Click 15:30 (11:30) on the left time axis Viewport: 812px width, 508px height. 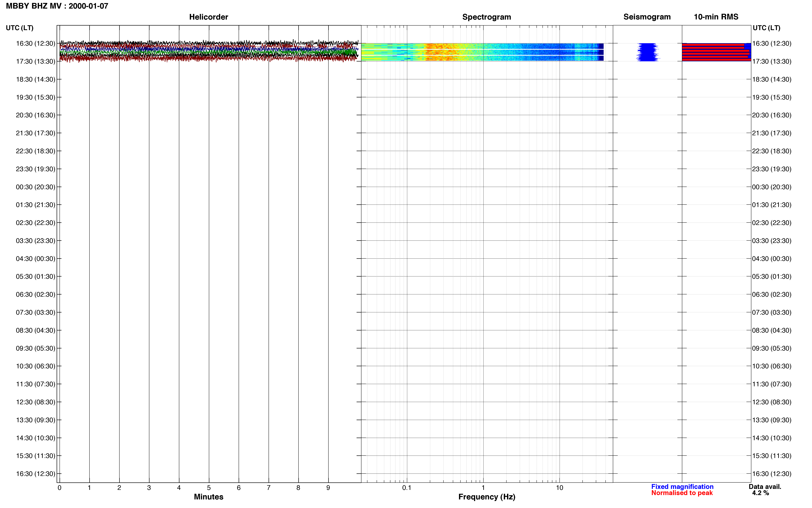pos(36,456)
